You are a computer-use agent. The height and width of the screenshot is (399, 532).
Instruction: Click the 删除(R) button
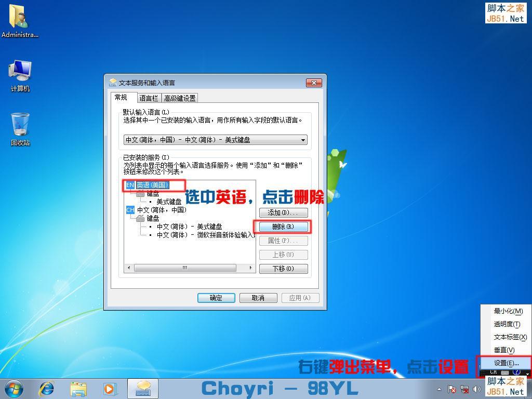coord(283,227)
